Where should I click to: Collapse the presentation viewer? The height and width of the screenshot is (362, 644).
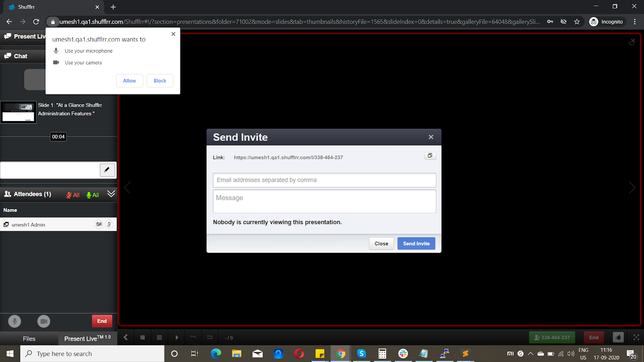tap(632, 42)
